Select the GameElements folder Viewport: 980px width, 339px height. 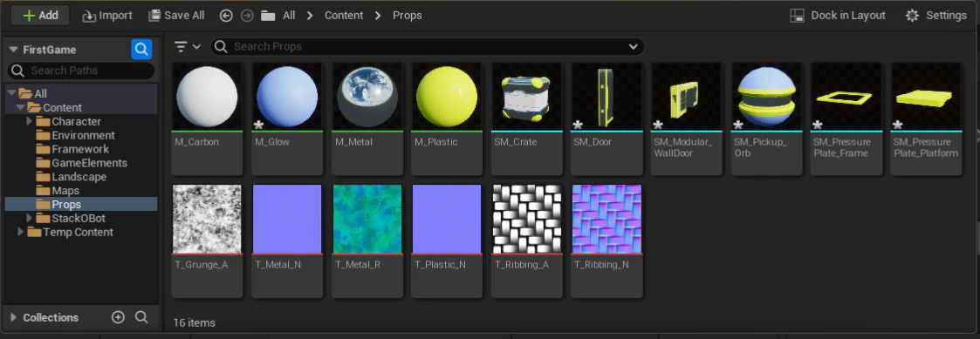(x=89, y=162)
